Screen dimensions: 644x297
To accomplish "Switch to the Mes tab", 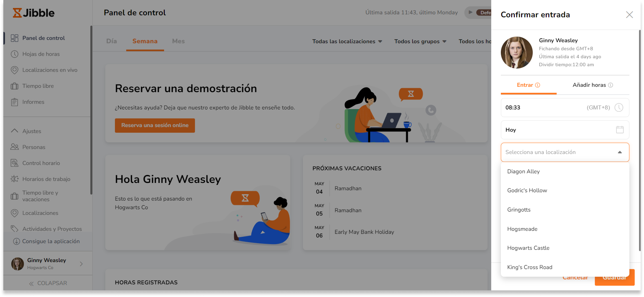I will point(179,41).
